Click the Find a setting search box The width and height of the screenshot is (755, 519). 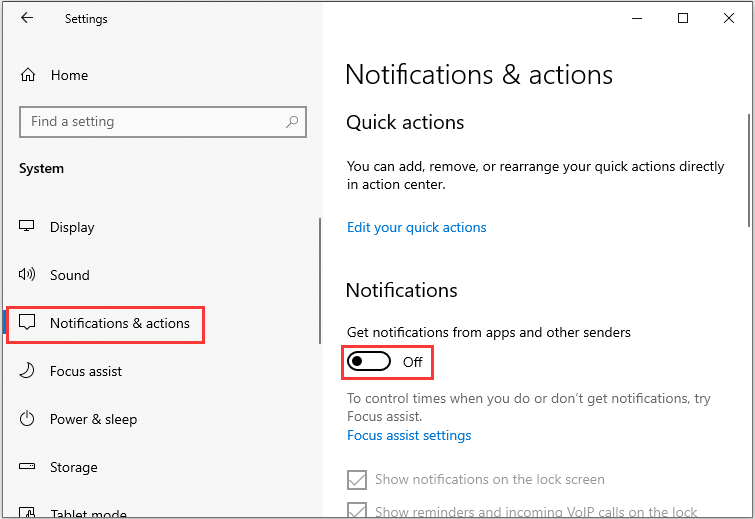163,122
